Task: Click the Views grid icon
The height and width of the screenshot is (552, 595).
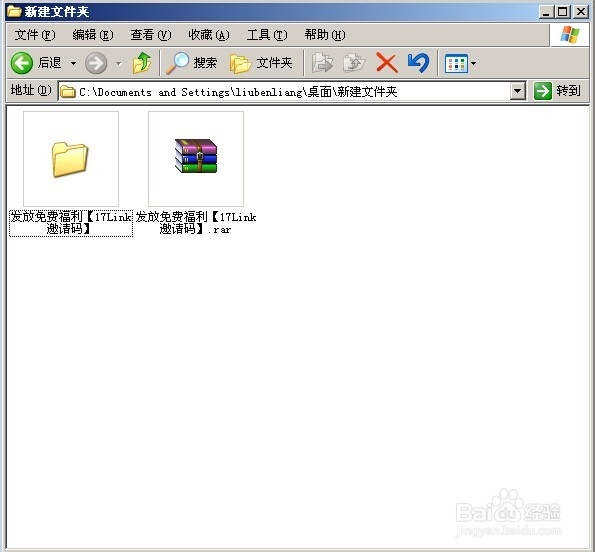Action: point(456,64)
